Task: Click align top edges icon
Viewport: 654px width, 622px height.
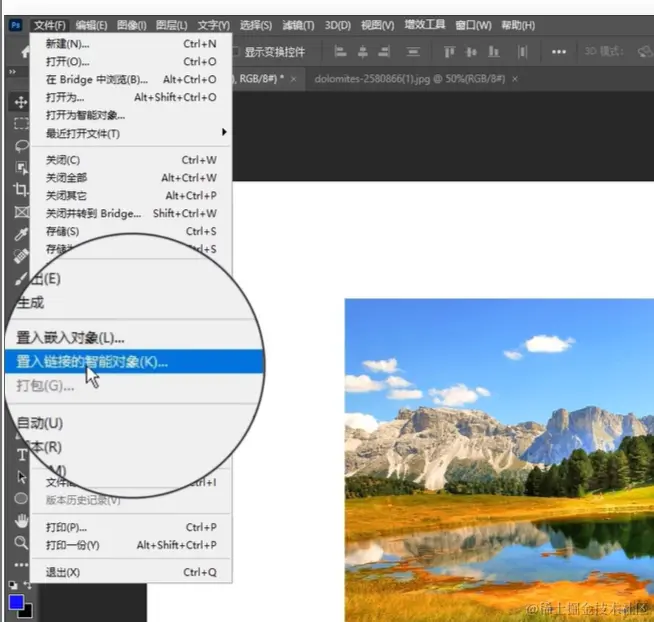Action: (x=449, y=51)
